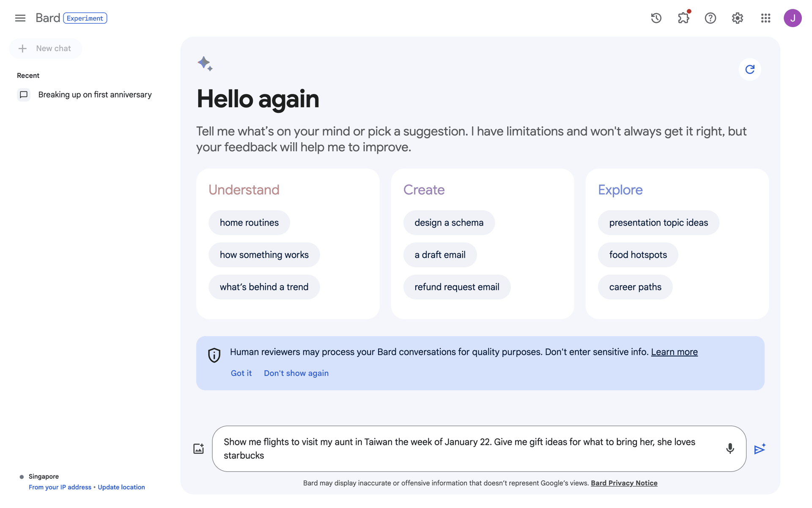This screenshot has height=508, width=812.
Task: Select the design a schema chip
Action: (449, 223)
